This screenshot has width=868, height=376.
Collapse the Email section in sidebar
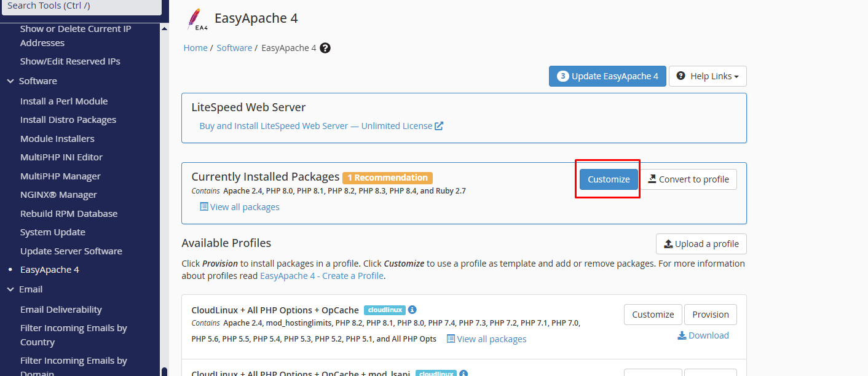point(10,289)
